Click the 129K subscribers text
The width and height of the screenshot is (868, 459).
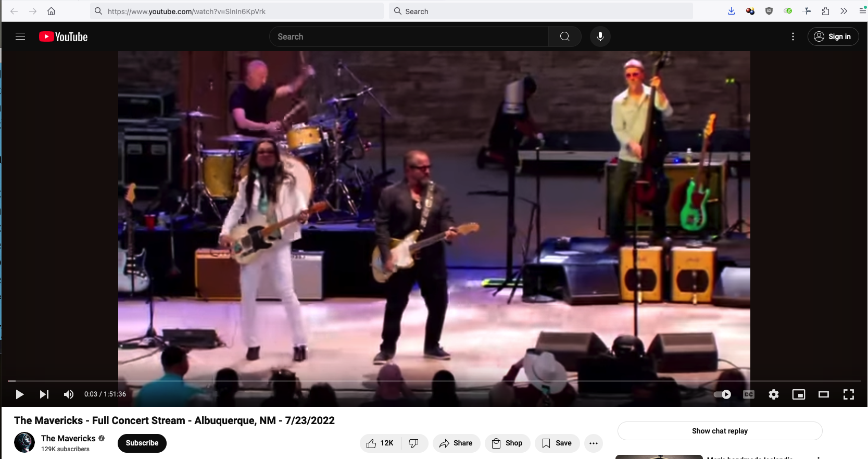click(65, 449)
